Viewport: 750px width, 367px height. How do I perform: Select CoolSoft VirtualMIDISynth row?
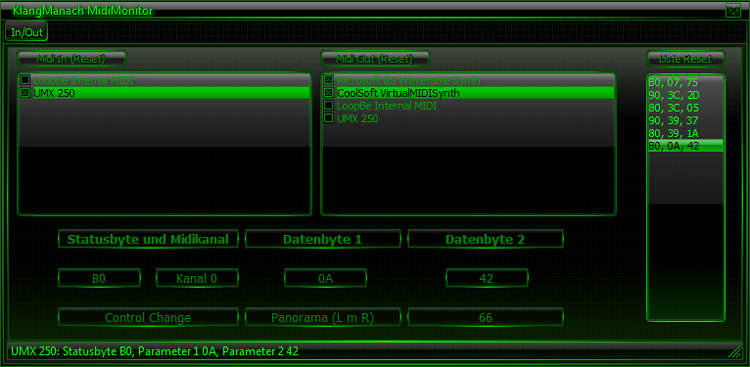(x=468, y=93)
